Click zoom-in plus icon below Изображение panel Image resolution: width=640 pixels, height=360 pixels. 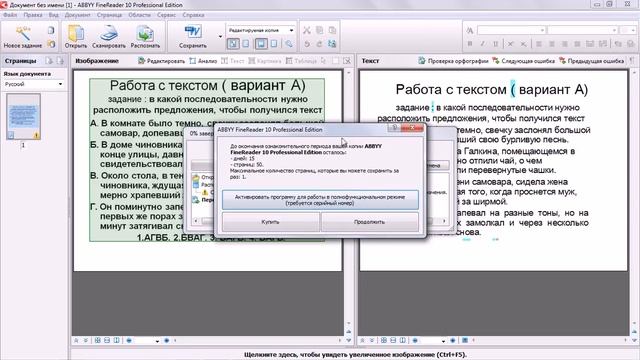click(x=167, y=340)
